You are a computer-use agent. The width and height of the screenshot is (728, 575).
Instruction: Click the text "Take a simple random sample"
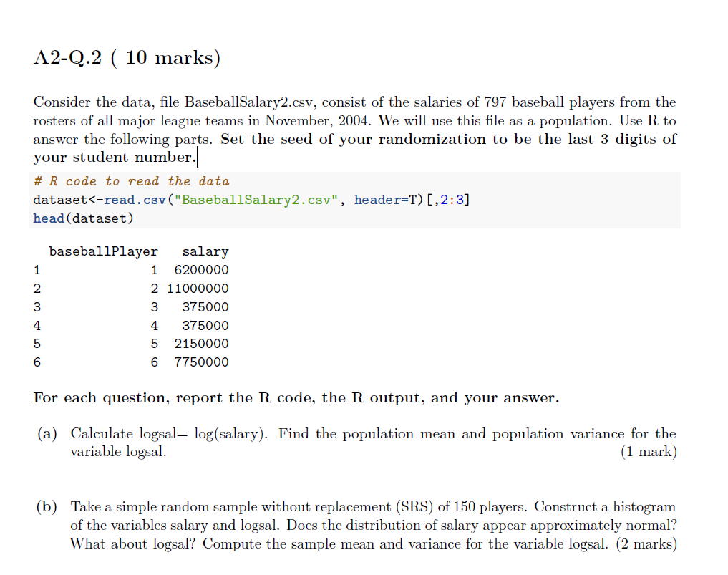(x=164, y=506)
